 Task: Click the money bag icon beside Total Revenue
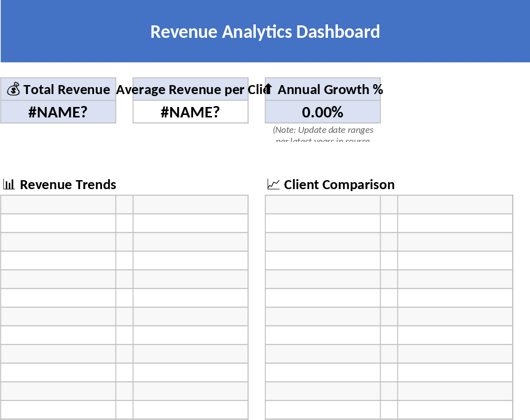[x=13, y=89]
